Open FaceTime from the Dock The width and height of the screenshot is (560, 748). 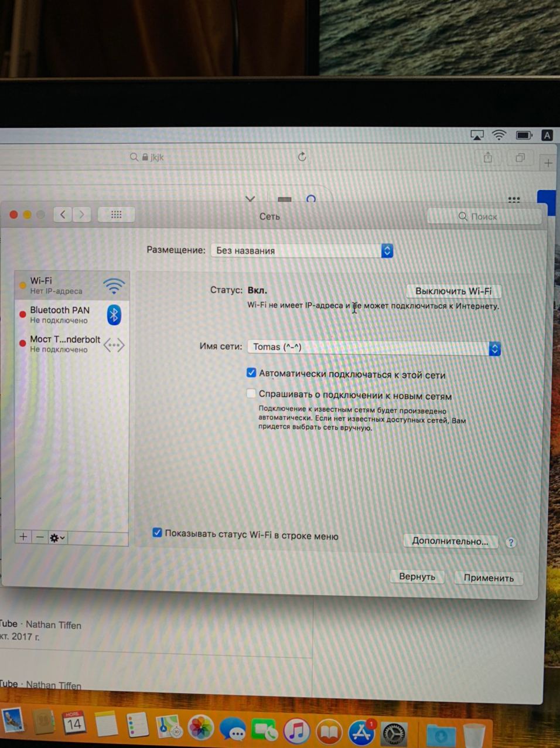[265, 730]
